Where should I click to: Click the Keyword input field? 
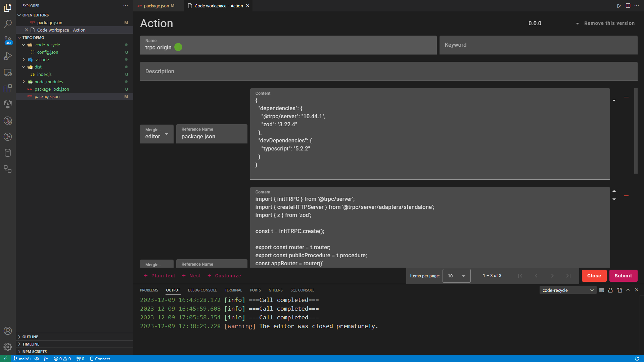coord(538,45)
